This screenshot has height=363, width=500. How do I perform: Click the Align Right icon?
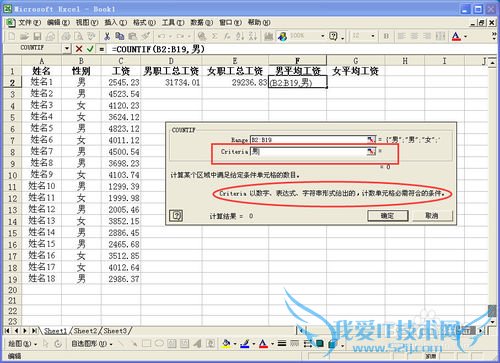pos(427,36)
